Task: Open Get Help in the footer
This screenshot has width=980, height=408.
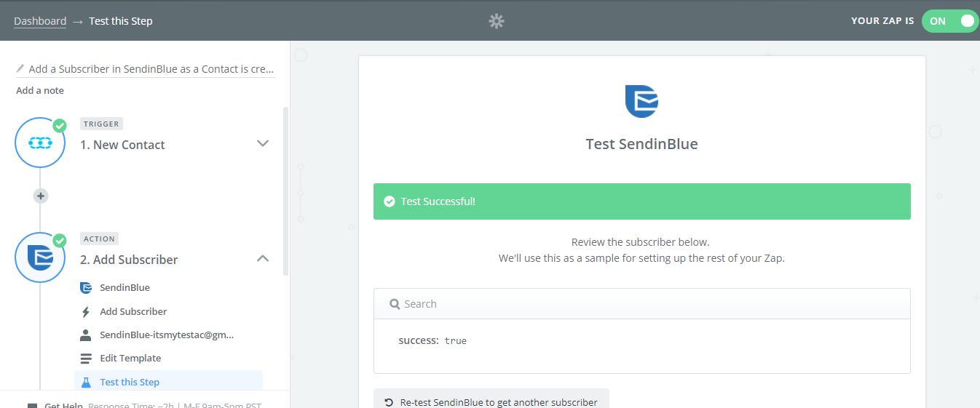Action: (63, 406)
